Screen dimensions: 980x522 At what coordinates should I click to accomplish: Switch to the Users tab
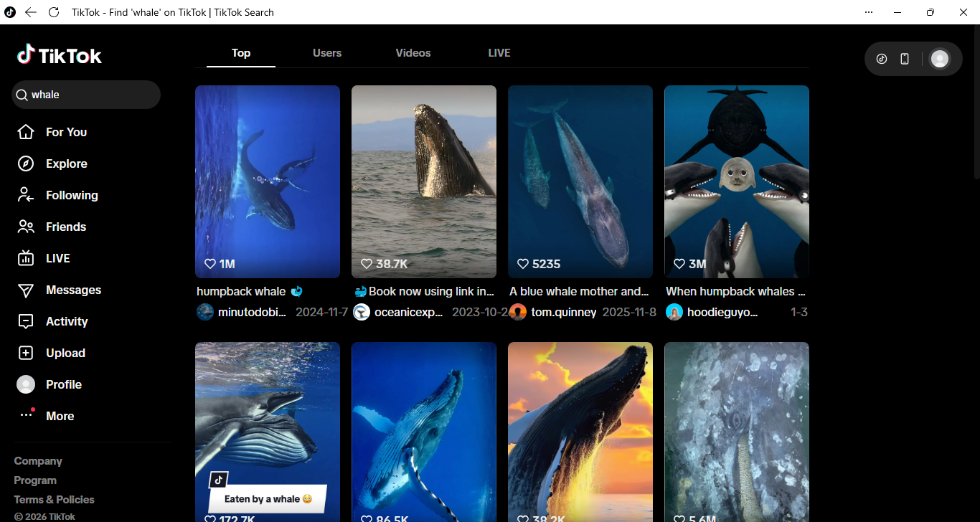pyautogui.click(x=327, y=53)
